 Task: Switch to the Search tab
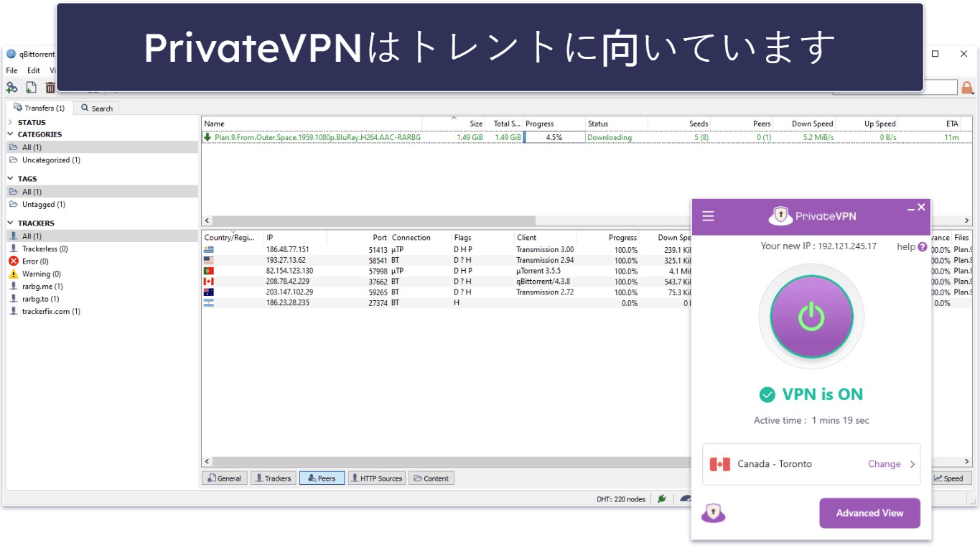(x=97, y=108)
